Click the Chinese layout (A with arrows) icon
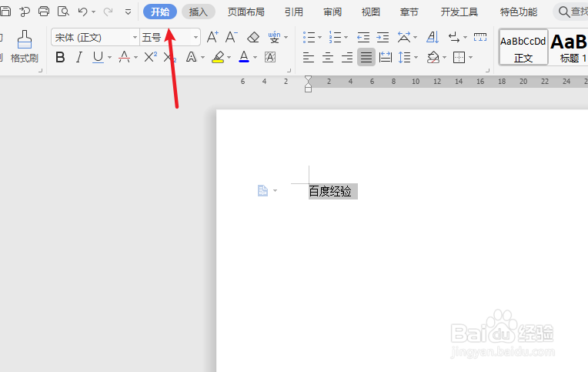This screenshot has width=588, height=372. (x=404, y=37)
